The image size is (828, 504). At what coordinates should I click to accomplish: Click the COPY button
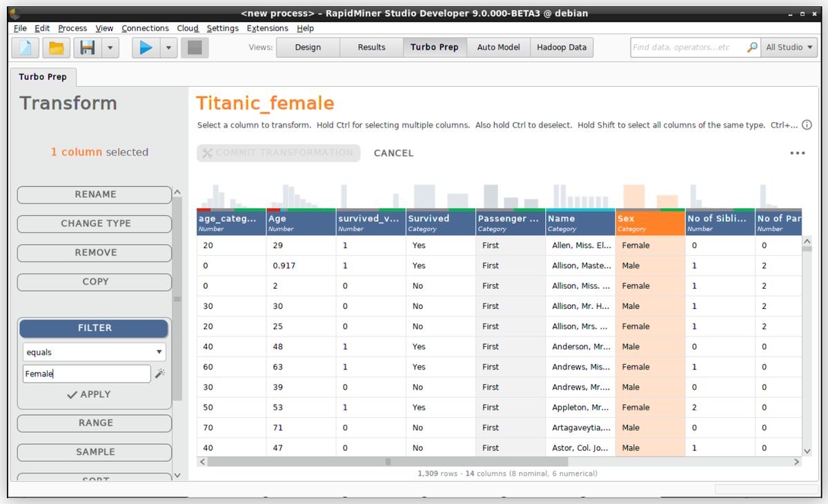coord(95,281)
